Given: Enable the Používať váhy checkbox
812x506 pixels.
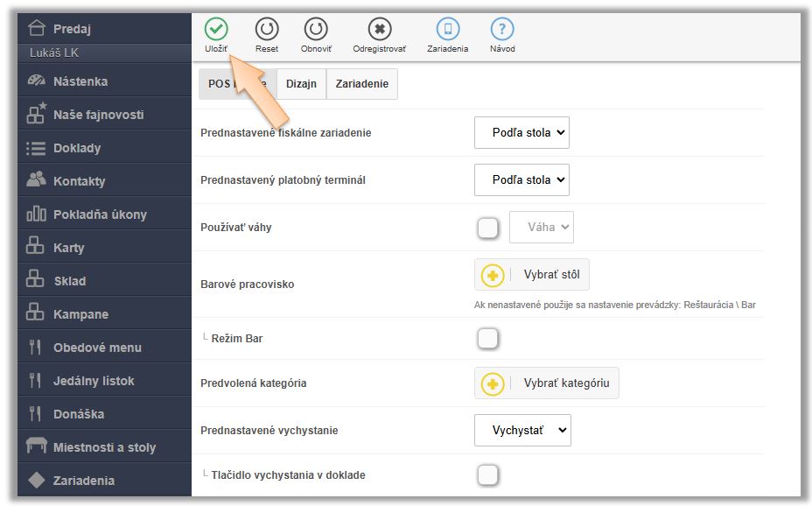Looking at the screenshot, I should pos(488,228).
